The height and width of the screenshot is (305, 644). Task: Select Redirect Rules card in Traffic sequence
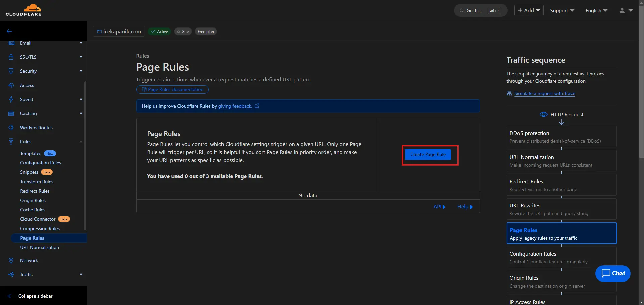coord(561,185)
